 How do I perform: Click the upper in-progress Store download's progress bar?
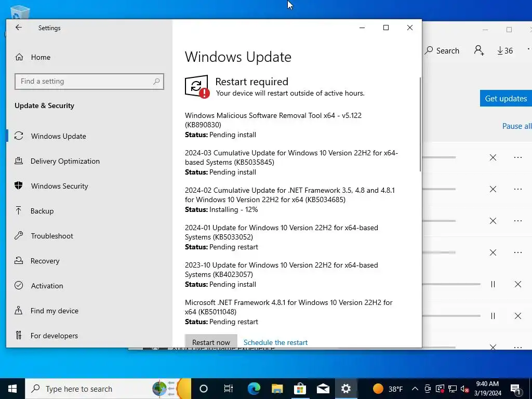451,284
